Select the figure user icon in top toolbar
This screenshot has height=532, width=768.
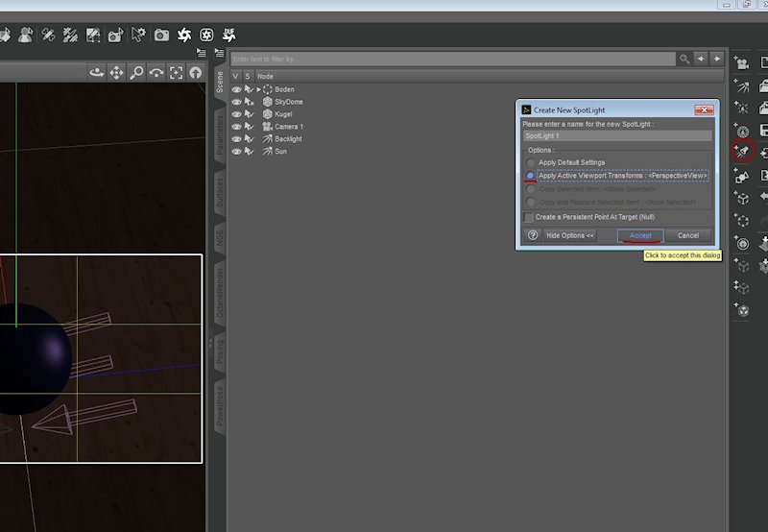coord(26,36)
